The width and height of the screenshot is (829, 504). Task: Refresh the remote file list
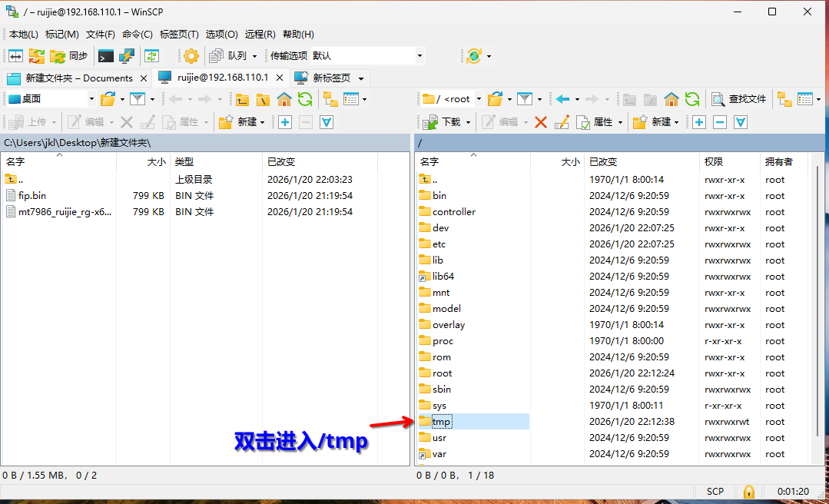click(x=692, y=100)
